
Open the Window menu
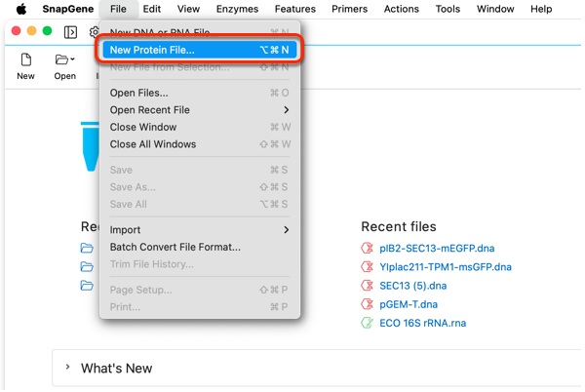tap(495, 9)
